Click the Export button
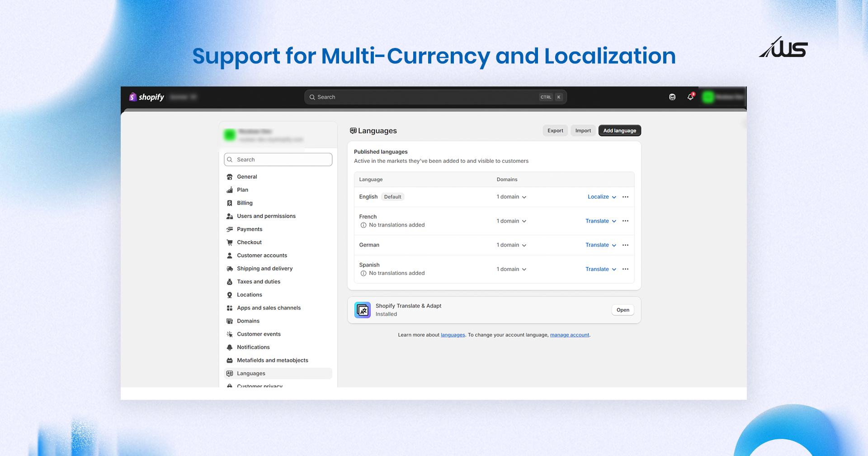The image size is (868, 456). pyautogui.click(x=555, y=131)
